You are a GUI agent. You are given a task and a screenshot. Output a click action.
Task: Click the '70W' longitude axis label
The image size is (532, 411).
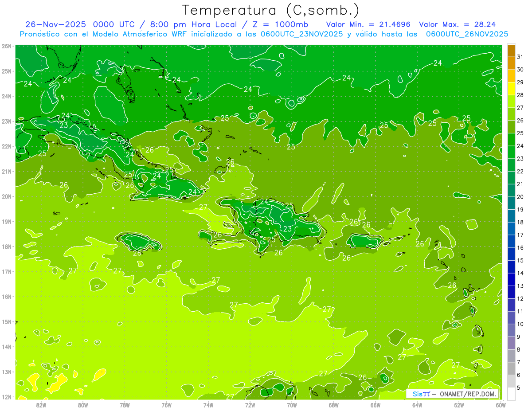point(292,405)
